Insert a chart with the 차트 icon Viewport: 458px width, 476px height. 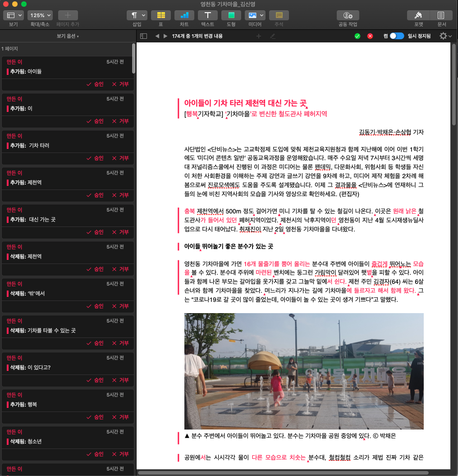[184, 15]
